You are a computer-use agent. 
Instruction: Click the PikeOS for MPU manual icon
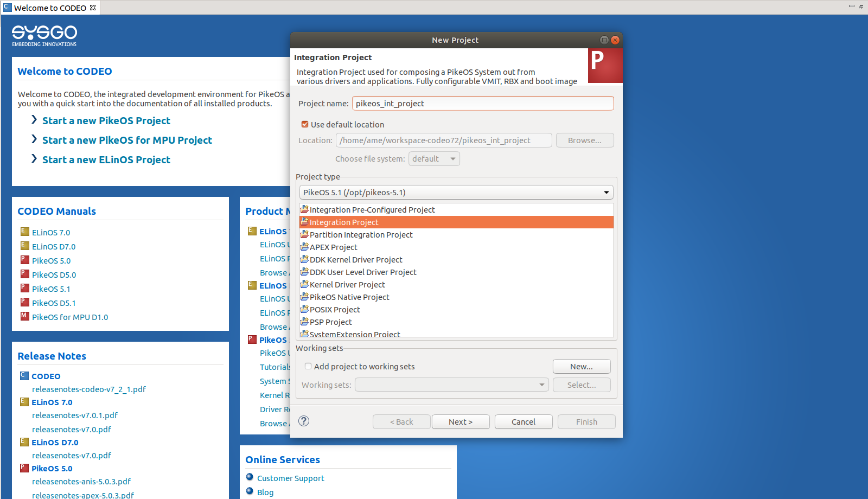(24, 316)
